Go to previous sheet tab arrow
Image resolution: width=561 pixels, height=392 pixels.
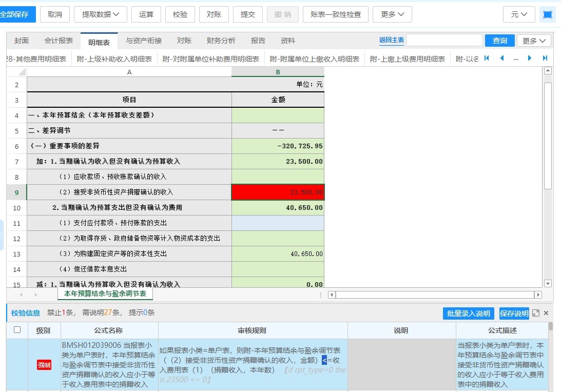tap(502, 58)
